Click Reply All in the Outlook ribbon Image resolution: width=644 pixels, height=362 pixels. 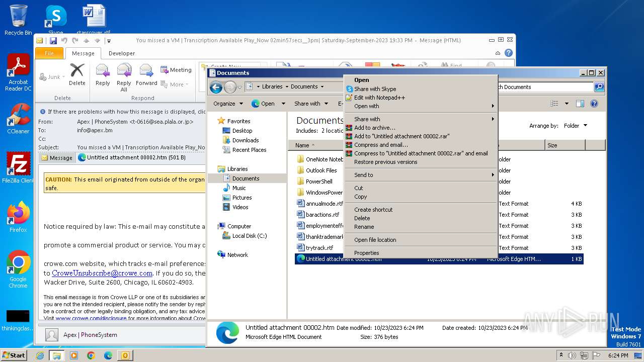point(124,77)
